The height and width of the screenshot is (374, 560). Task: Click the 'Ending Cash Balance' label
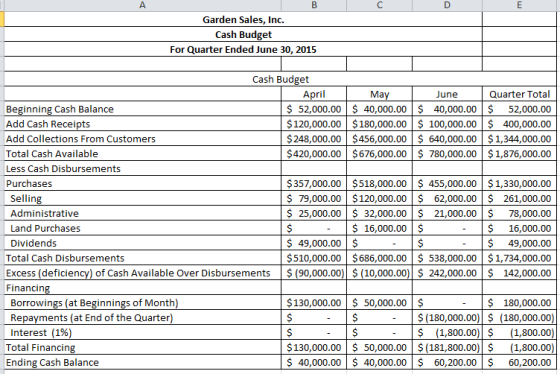[x=52, y=362]
